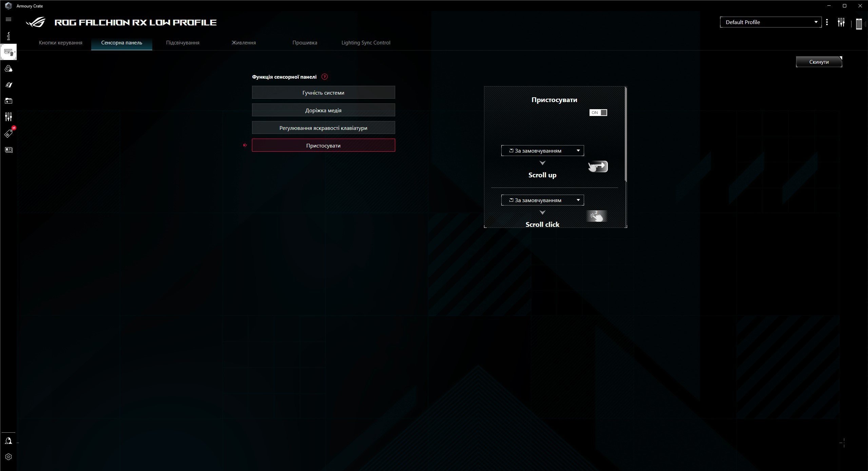Open sidebar equalizer sliders Tools icon
This screenshot has width=868, height=471.
point(8,117)
